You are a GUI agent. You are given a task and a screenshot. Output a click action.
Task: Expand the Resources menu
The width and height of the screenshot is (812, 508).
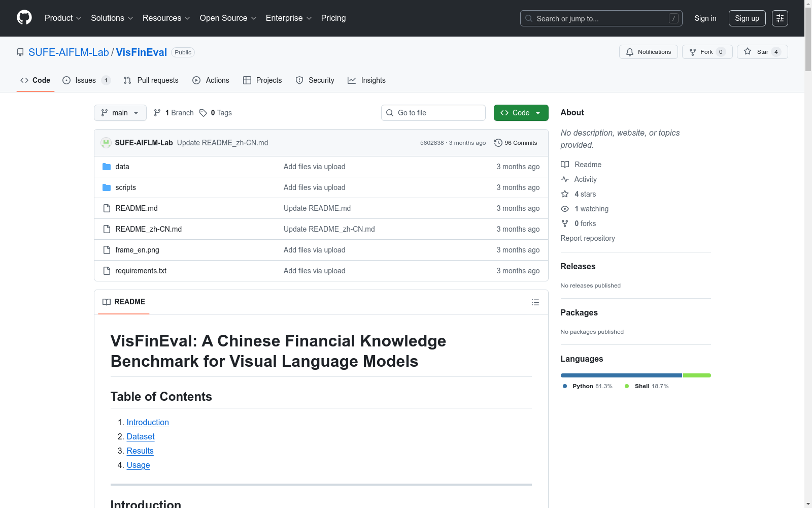click(x=166, y=18)
